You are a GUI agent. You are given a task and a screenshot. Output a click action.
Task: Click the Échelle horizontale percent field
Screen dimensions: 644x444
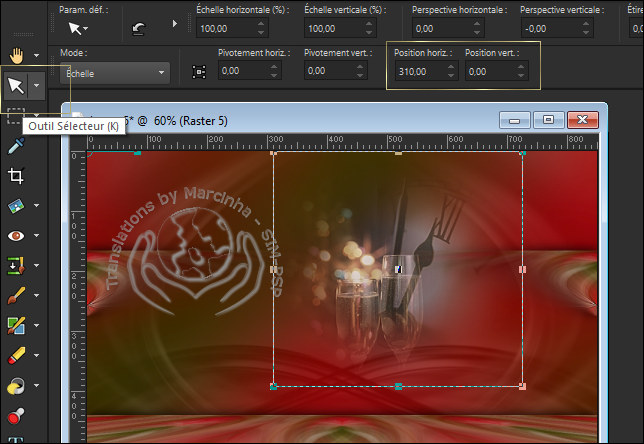coord(220,30)
